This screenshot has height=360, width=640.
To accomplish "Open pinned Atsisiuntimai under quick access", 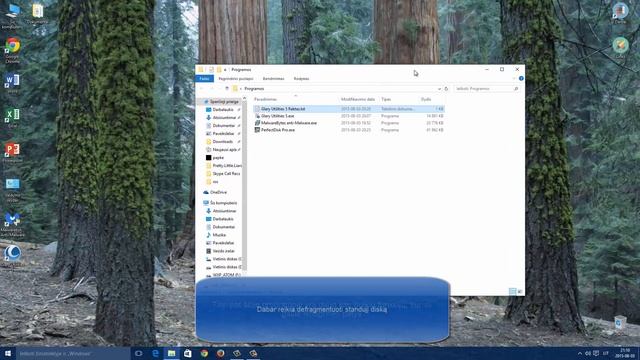I will click(x=224, y=118).
